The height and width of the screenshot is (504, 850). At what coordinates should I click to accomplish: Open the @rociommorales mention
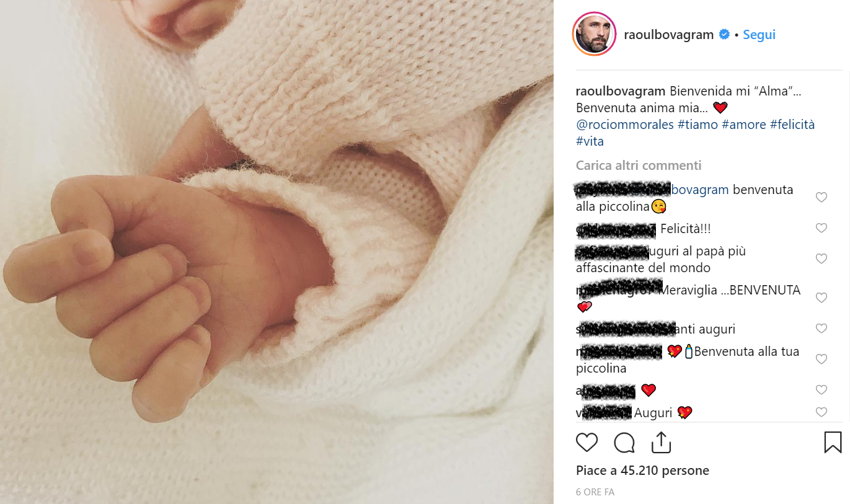[x=625, y=125]
